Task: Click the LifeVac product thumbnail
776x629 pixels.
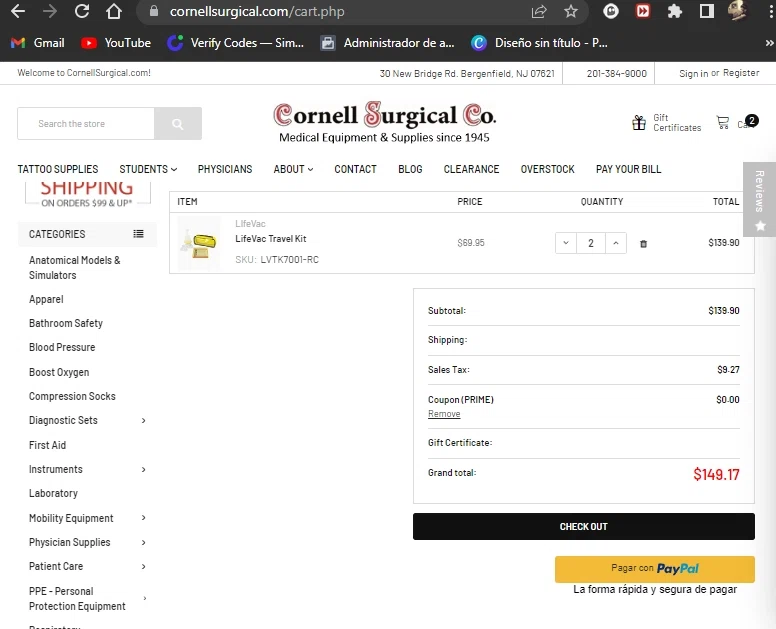Action: [x=199, y=243]
